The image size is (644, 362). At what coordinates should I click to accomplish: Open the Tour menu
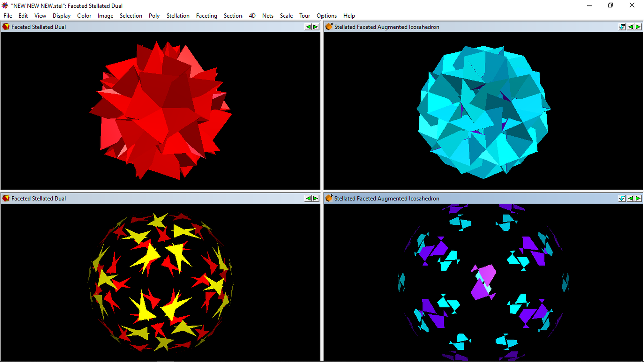coord(305,16)
